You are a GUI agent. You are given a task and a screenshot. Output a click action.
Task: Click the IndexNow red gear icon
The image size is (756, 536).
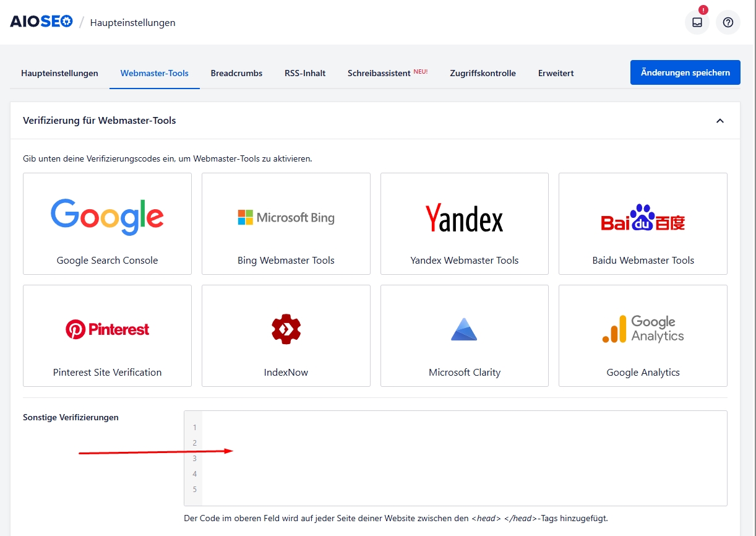point(286,329)
